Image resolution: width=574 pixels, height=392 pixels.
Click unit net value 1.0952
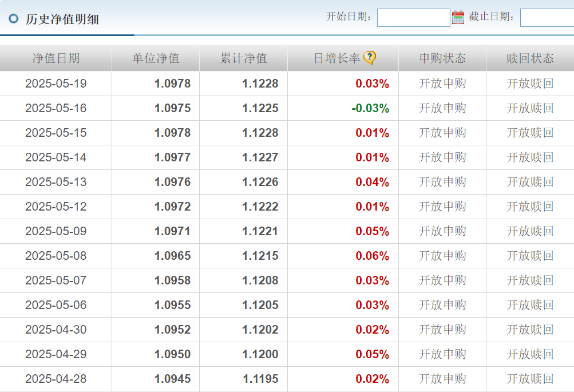pos(172,330)
